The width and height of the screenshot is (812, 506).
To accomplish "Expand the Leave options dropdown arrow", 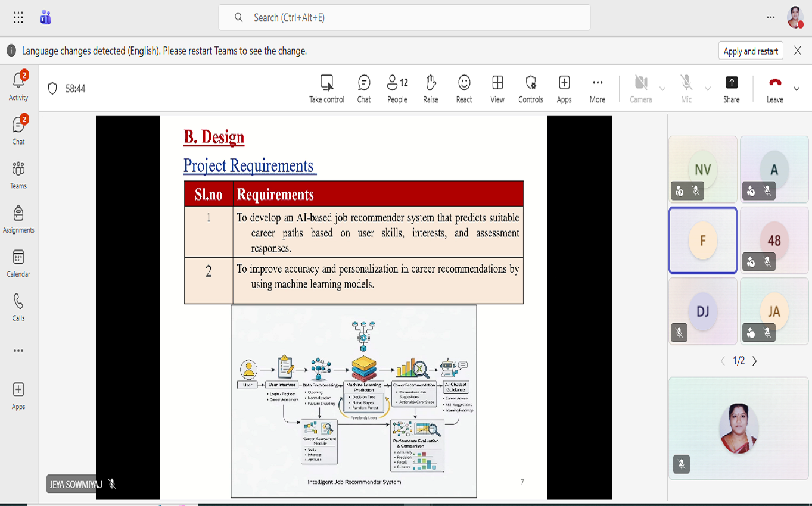I will [797, 89].
